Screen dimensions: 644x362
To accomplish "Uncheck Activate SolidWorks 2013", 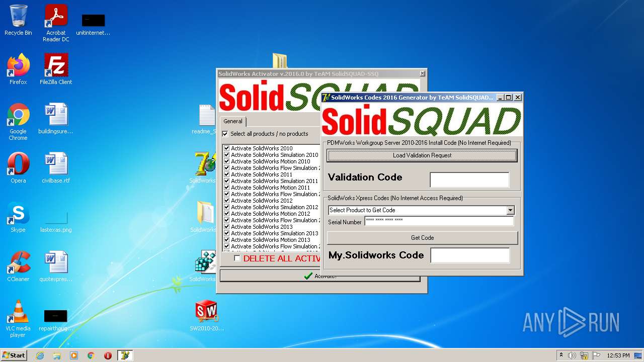I will point(227,227).
